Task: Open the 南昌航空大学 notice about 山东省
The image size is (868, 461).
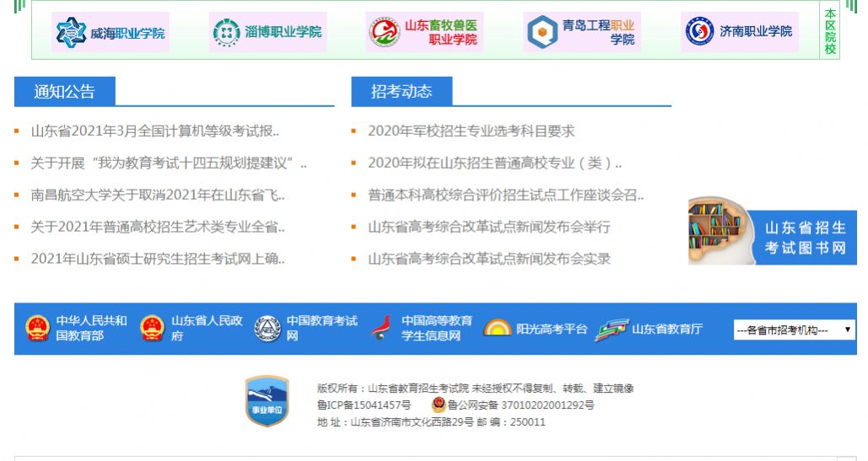Action: (x=158, y=196)
